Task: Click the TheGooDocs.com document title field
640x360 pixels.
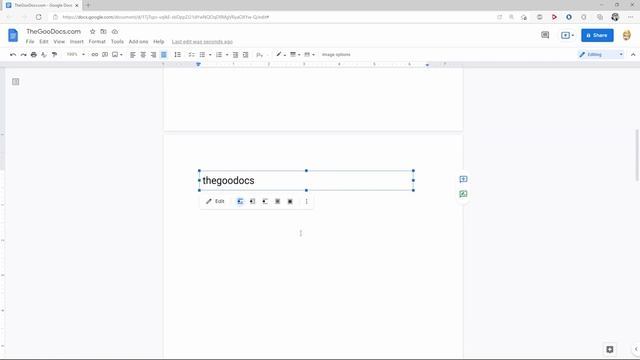Action: [x=53, y=31]
